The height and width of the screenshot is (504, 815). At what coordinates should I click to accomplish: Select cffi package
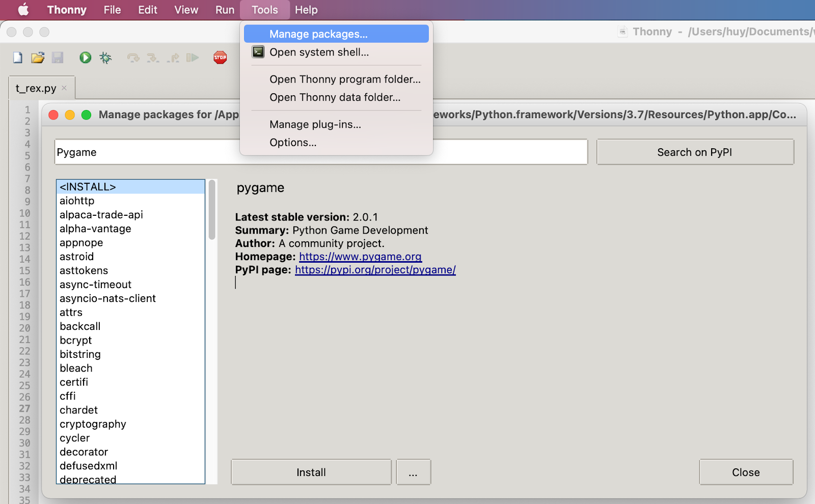pyautogui.click(x=130, y=396)
